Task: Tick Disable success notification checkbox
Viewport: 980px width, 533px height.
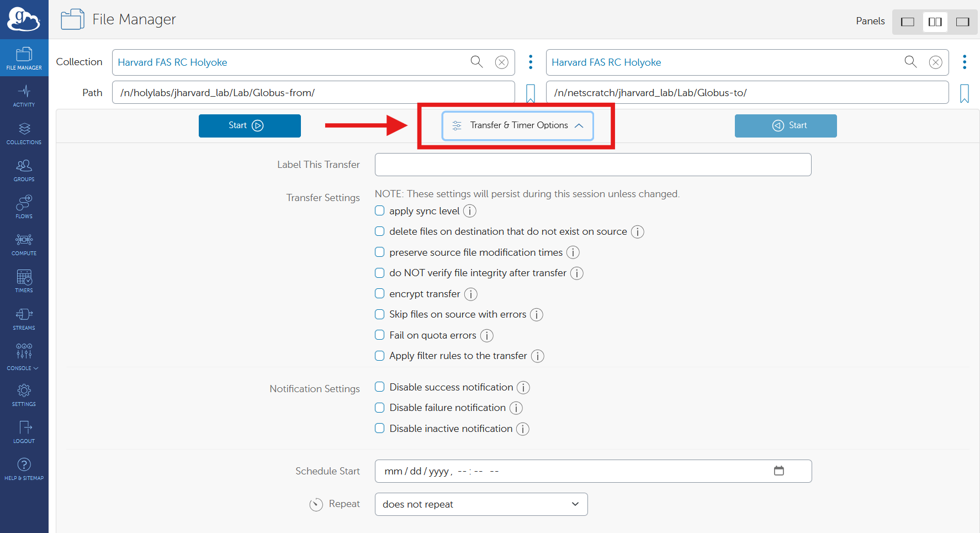Action: coord(380,387)
